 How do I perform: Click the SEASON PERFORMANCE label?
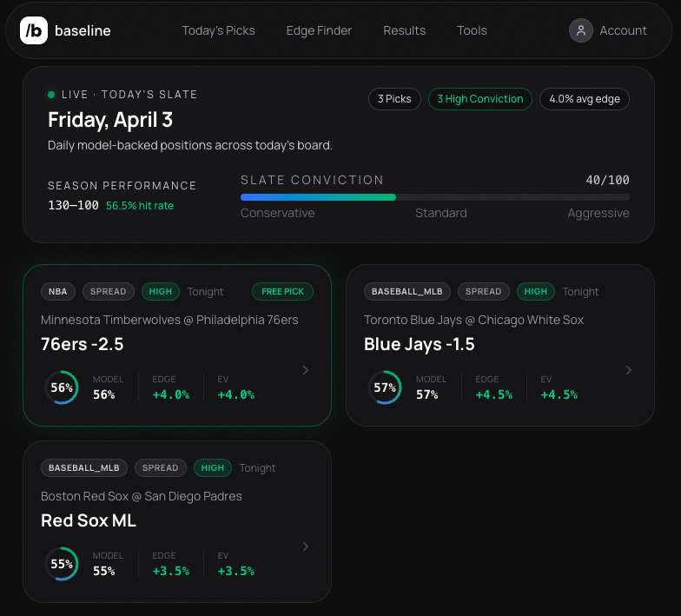click(122, 186)
